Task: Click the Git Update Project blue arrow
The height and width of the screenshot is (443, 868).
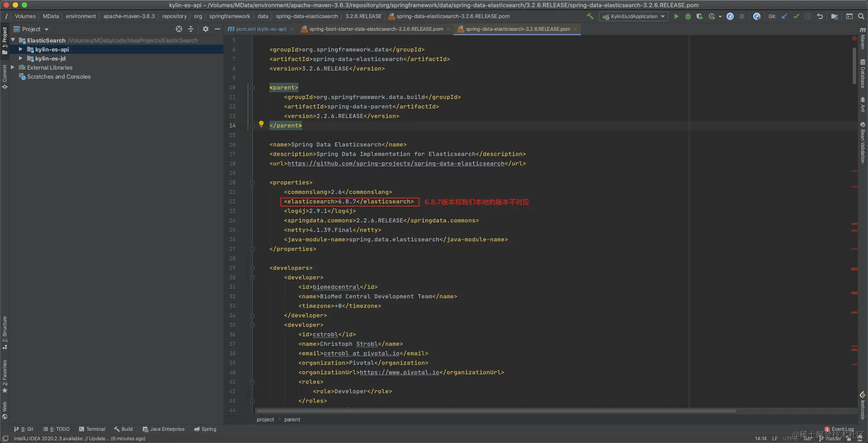Action: [x=784, y=16]
